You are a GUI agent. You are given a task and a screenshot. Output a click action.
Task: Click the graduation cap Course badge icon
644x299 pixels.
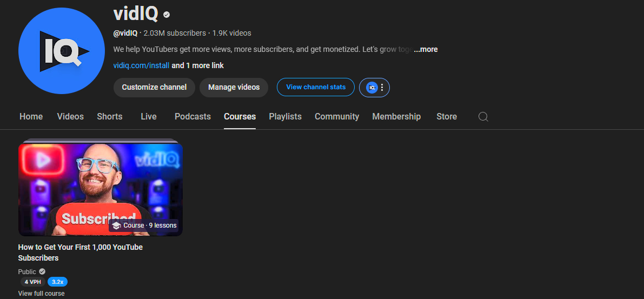click(116, 225)
